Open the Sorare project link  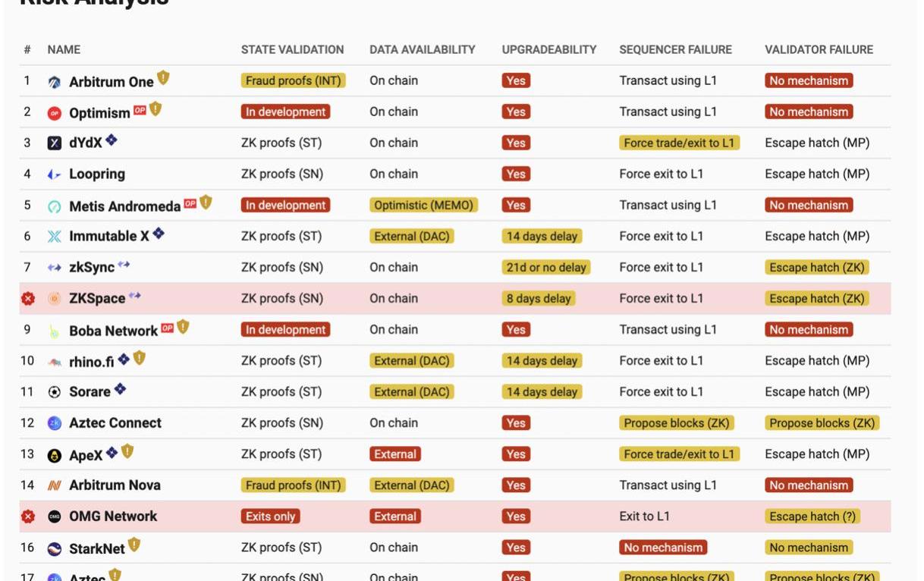(x=90, y=392)
